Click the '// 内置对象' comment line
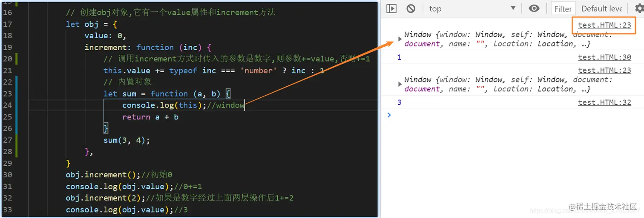The width and height of the screenshot is (644, 218). [x=127, y=82]
